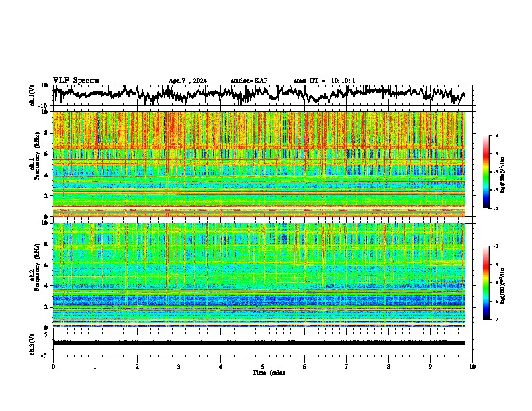Click the ch.2 color scale log(PSD) label

coord(502,285)
